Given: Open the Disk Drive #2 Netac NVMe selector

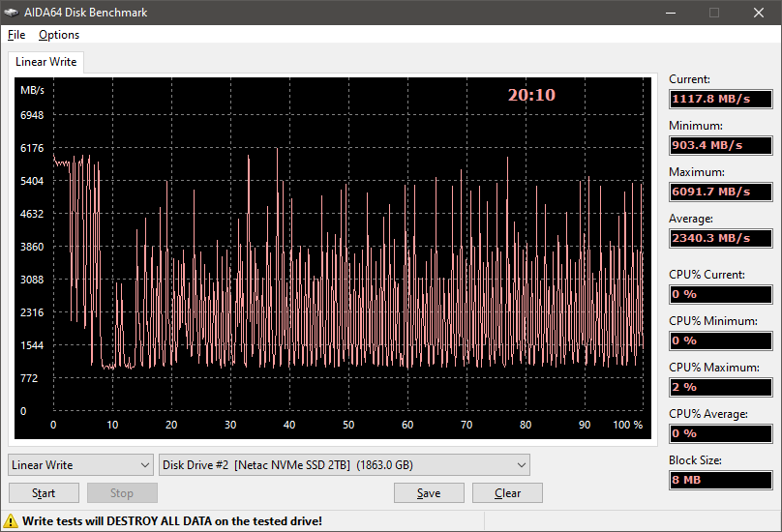Looking at the screenshot, I should [345, 465].
